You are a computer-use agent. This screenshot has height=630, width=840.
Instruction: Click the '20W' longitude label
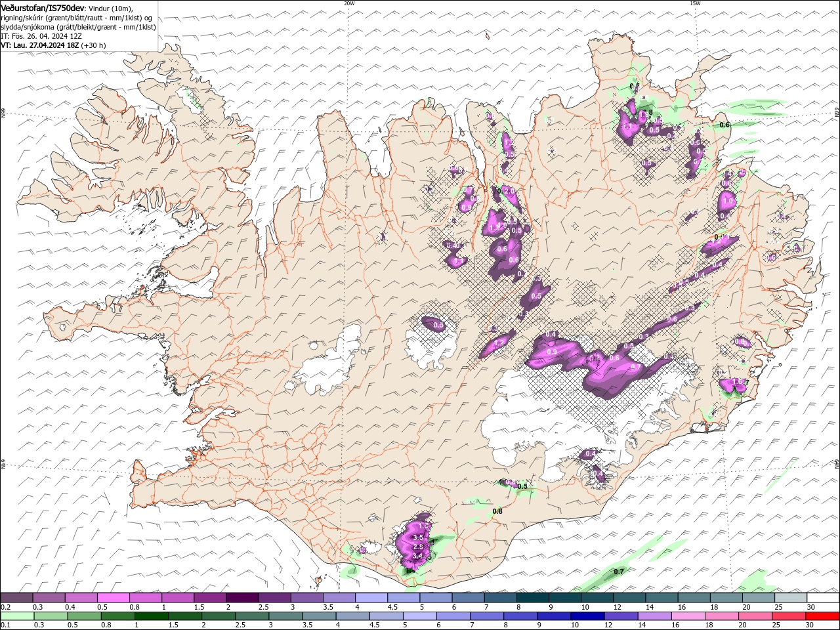coord(349,3)
